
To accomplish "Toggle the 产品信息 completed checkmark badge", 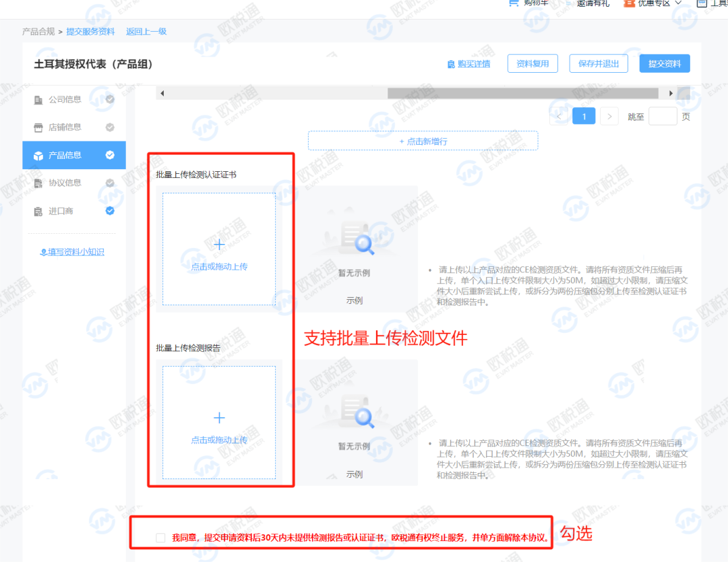I will [x=110, y=155].
